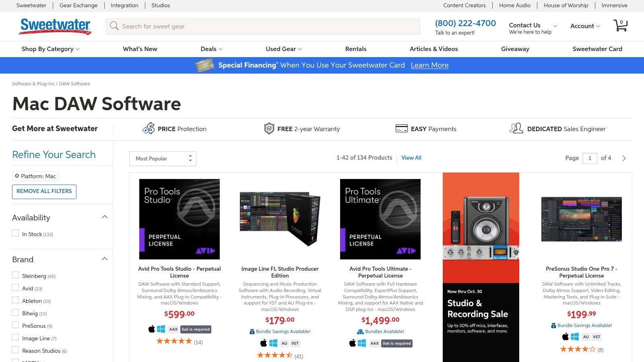This screenshot has width=644, height=362.
Task: Switch to the Rentals section
Action: (355, 49)
